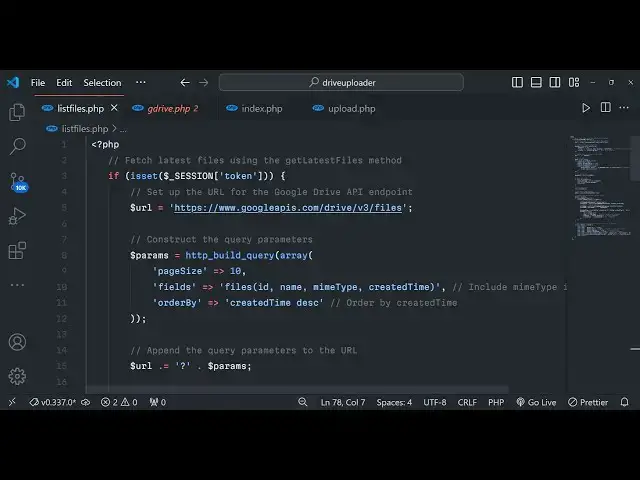Open Run and Debug view

17,216
